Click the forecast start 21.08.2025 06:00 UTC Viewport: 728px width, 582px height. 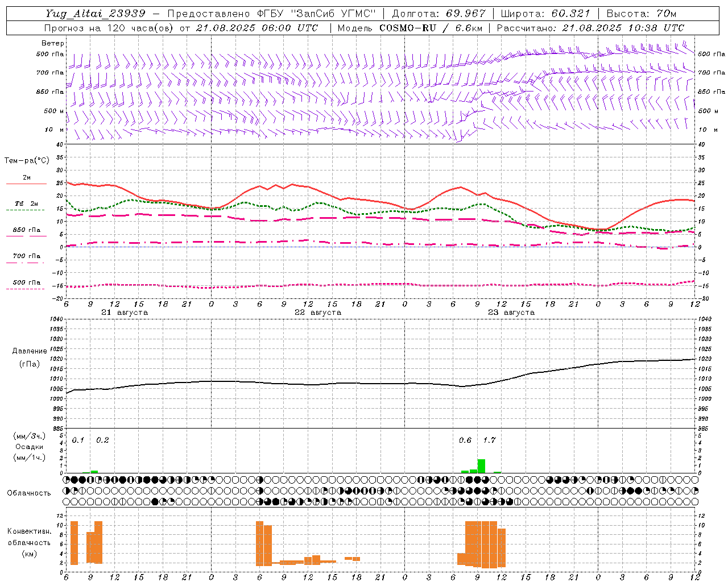(x=257, y=28)
